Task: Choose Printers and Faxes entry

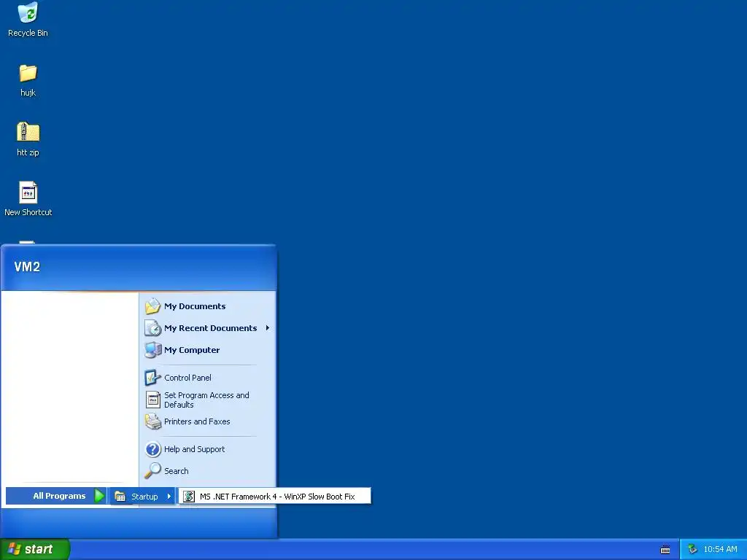Action: [x=208, y=421]
